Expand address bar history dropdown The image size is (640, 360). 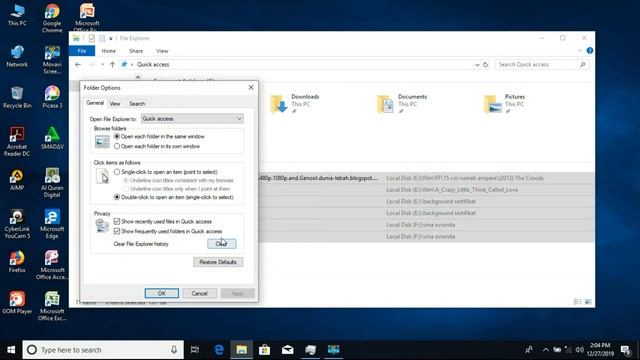(477, 64)
